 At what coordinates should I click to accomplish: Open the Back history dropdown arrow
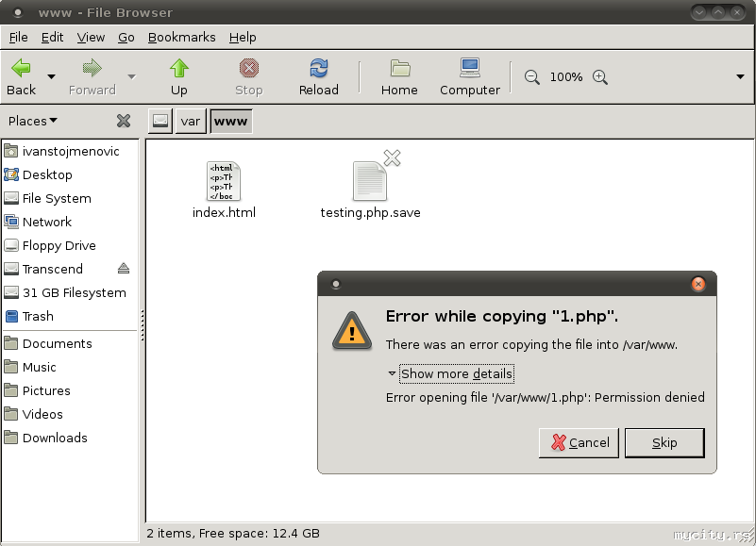(51, 76)
